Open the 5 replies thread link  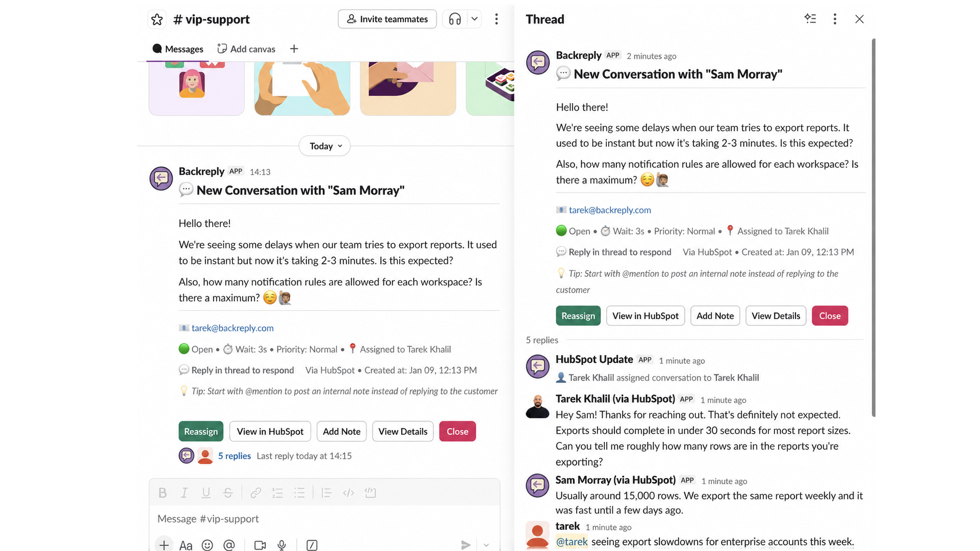[x=235, y=456]
